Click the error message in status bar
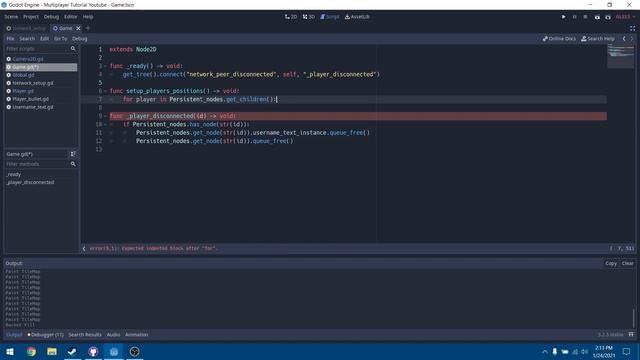640x360 pixels. (153, 248)
